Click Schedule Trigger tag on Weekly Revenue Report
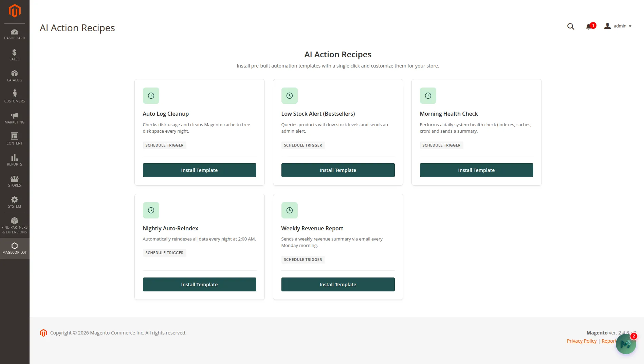This screenshot has width=644, height=364. [x=303, y=260]
